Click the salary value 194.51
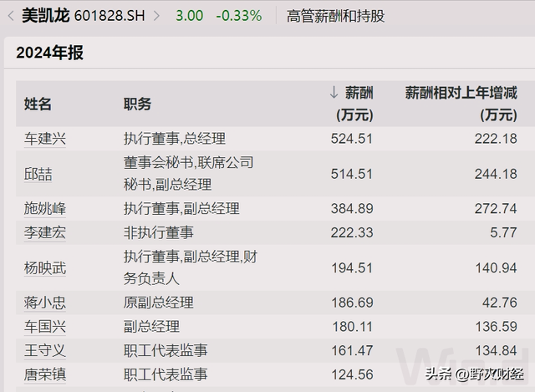The height and width of the screenshot is (392, 535). pyautogui.click(x=352, y=267)
